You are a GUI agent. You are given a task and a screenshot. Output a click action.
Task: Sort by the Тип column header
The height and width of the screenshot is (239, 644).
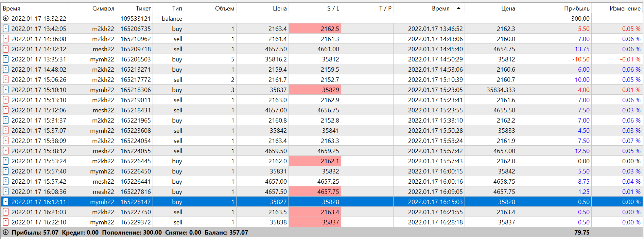pos(168,8)
